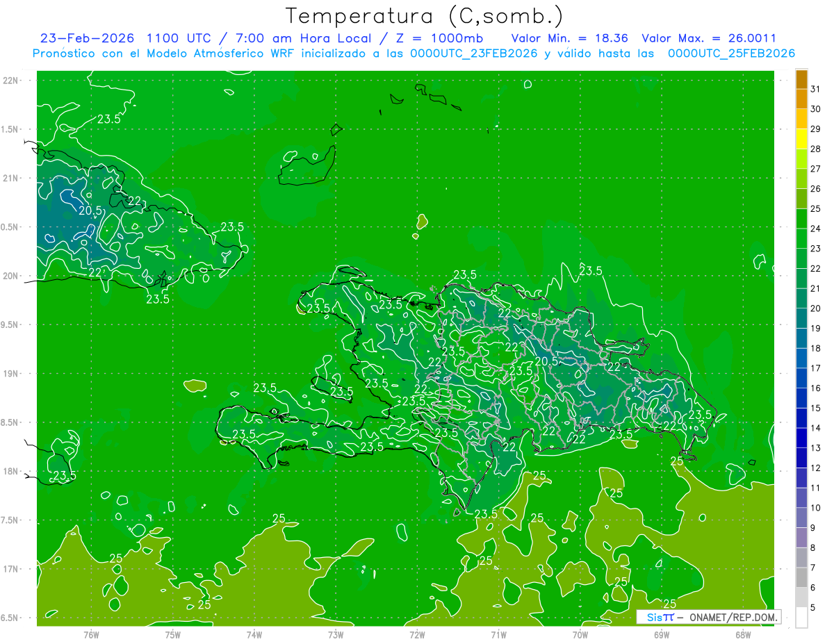This screenshot has height=644, width=834.
Task: Click the '69W' longitude axis label
Action: pyautogui.click(x=662, y=634)
